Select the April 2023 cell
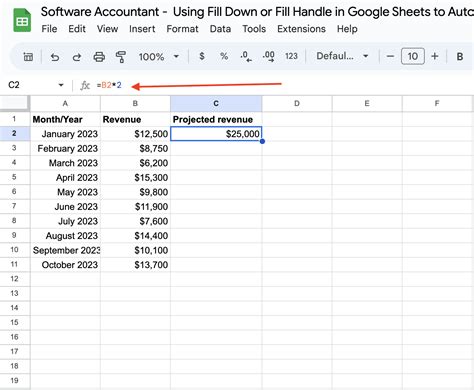474x390 pixels. (65, 177)
